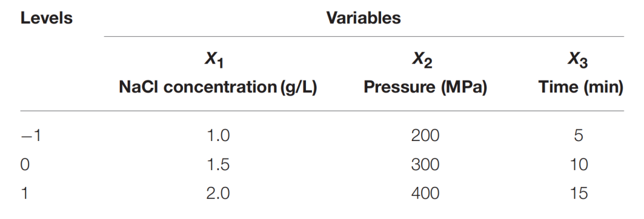644x219 pixels.
Task: Click the Levels column header
Action: 47,18
